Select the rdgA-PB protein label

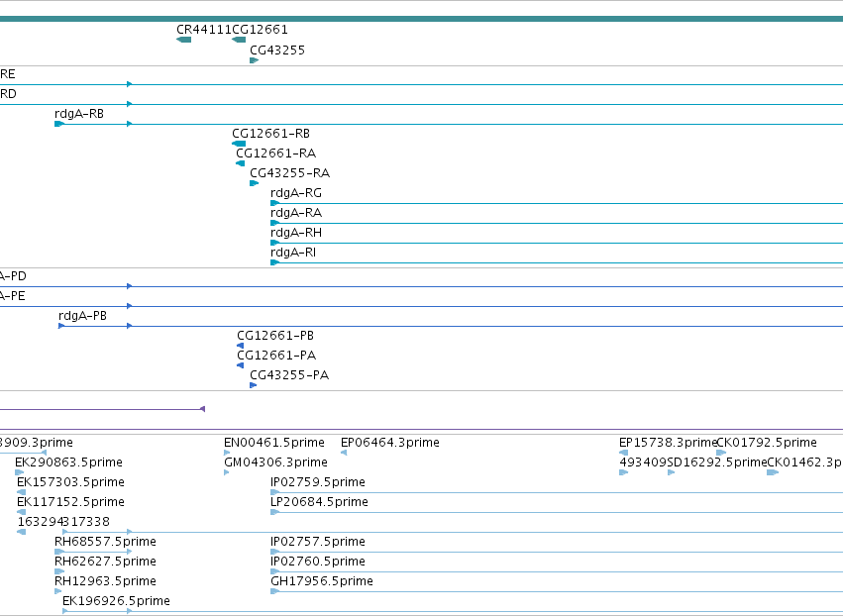[83, 316]
